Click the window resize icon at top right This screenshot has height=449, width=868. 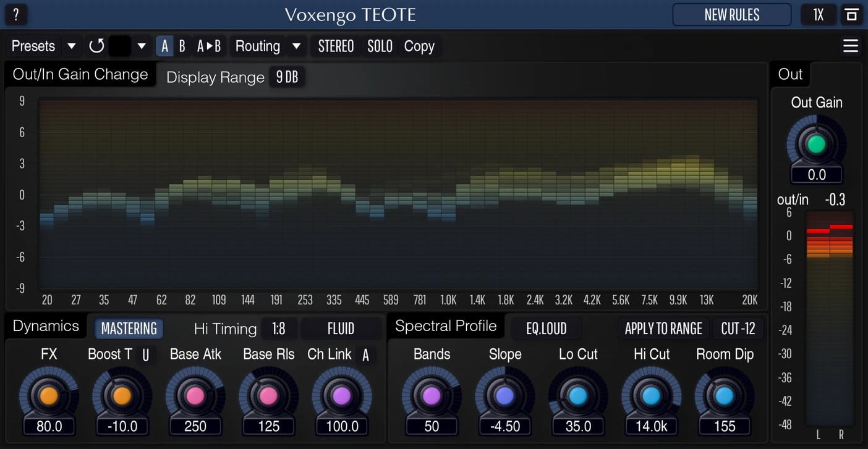click(851, 15)
